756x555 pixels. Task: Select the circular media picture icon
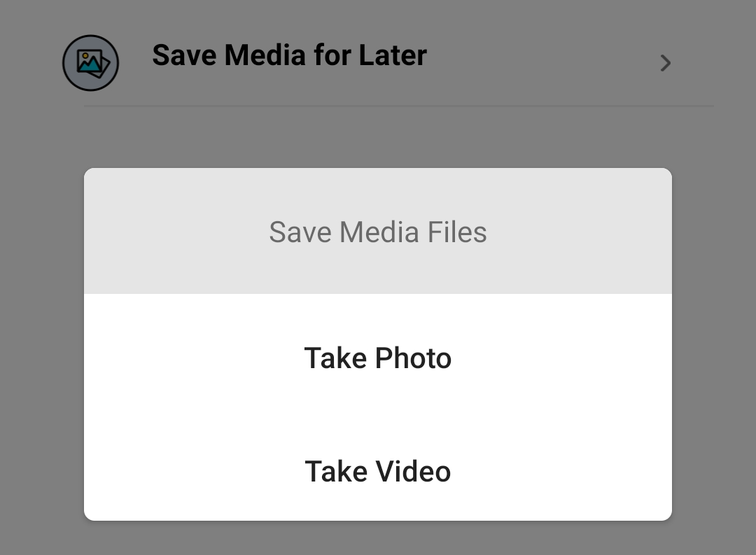pyautogui.click(x=90, y=63)
